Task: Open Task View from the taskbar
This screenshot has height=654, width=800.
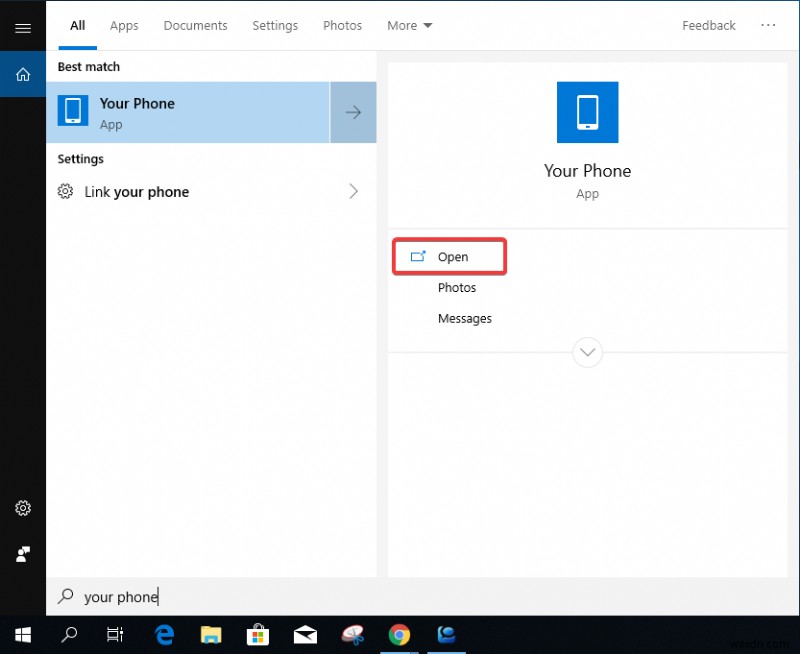Action: [115, 635]
